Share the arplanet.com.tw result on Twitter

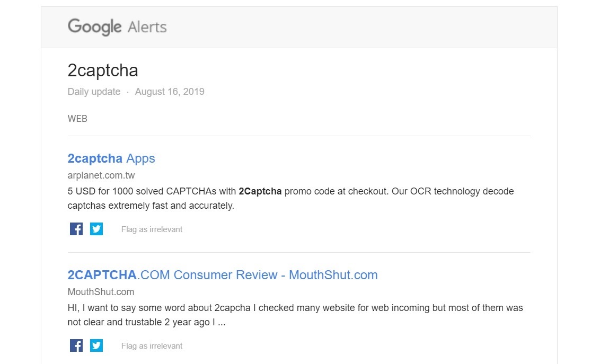(x=96, y=229)
